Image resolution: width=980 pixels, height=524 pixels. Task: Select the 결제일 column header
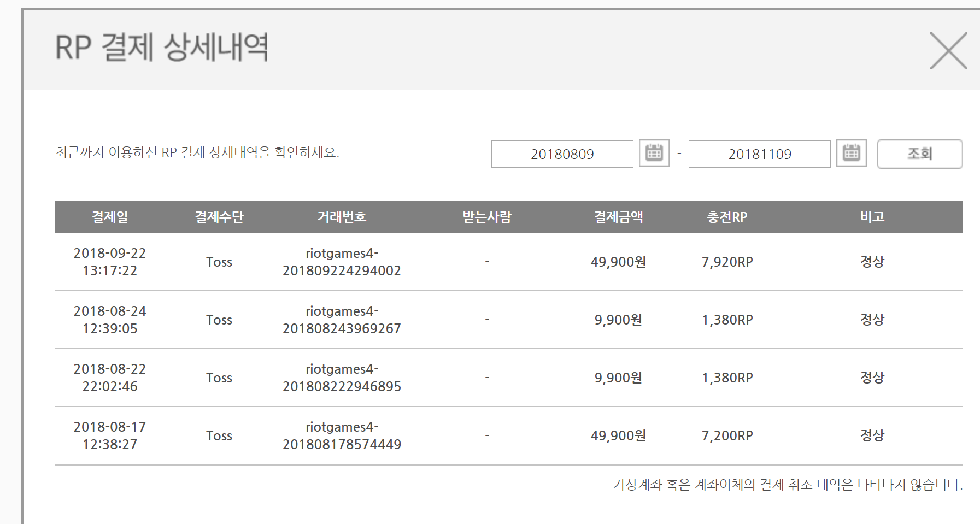point(110,217)
